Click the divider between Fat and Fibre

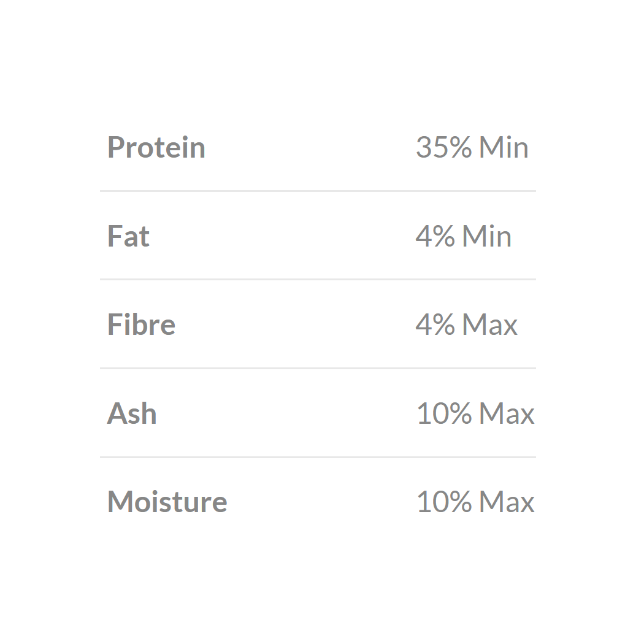pos(318,280)
